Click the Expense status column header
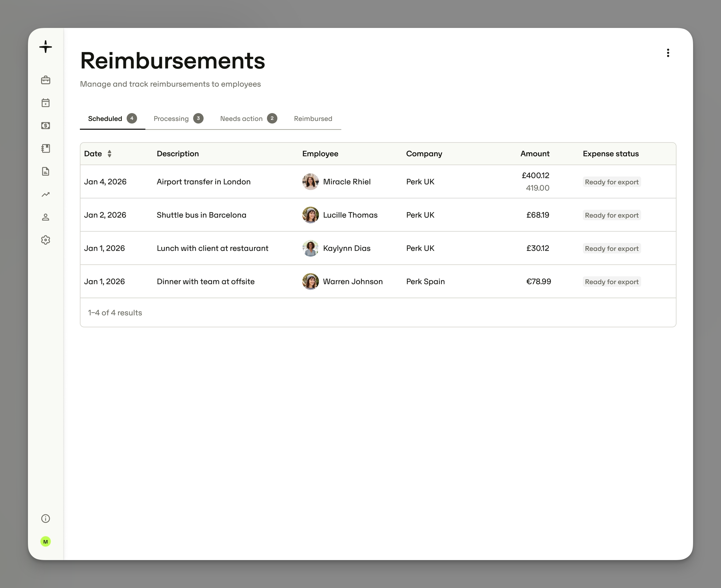This screenshot has height=588, width=721. point(611,154)
